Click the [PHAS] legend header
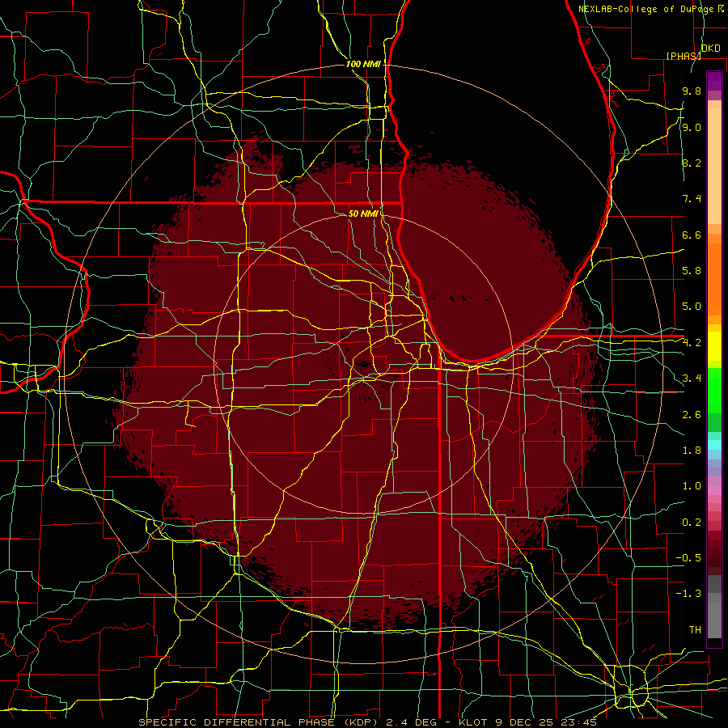This screenshot has height=728, width=728. pos(684,56)
